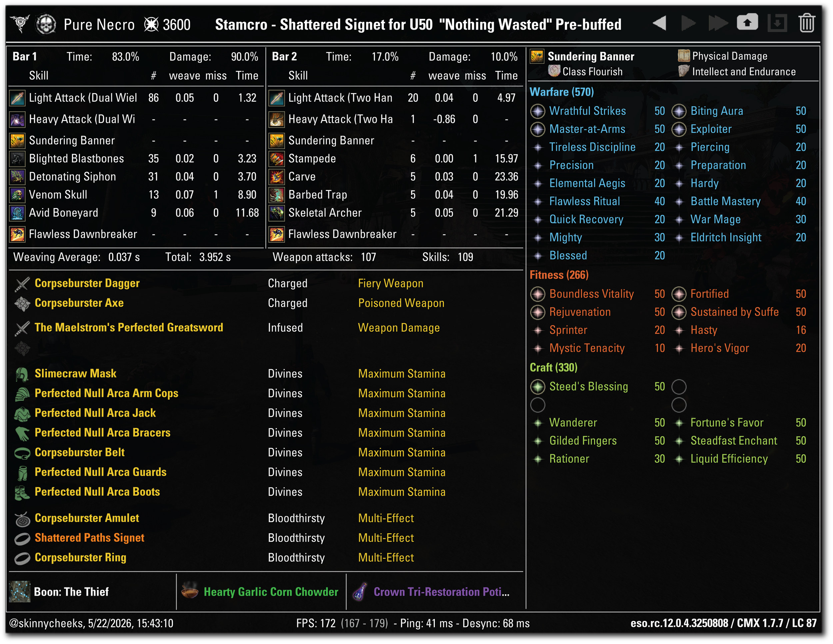
Task: Click the Dunmer race icon at top left
Action: 20,24
